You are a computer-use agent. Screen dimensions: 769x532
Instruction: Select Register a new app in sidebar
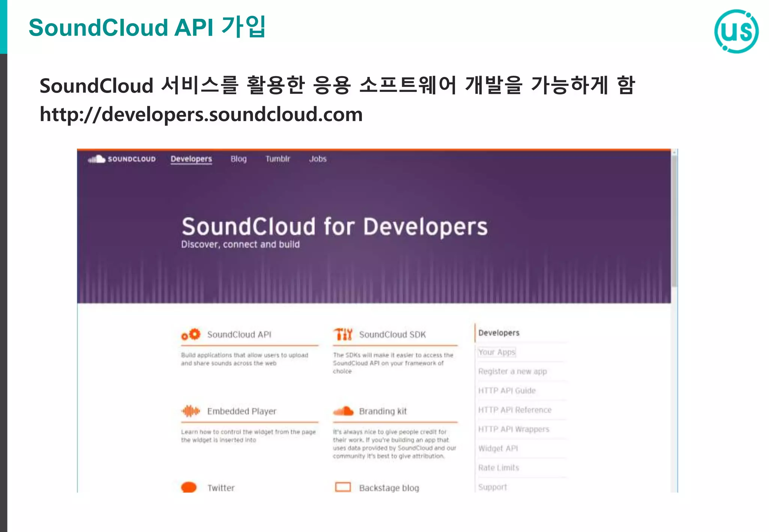tap(513, 371)
